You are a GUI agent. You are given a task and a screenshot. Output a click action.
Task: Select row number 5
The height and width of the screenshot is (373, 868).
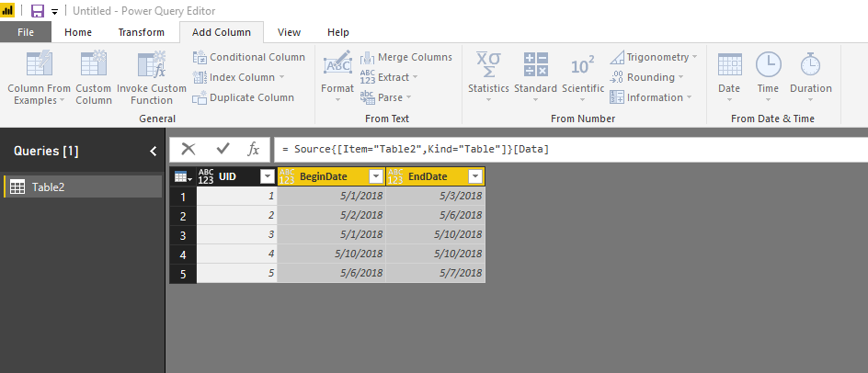(183, 273)
